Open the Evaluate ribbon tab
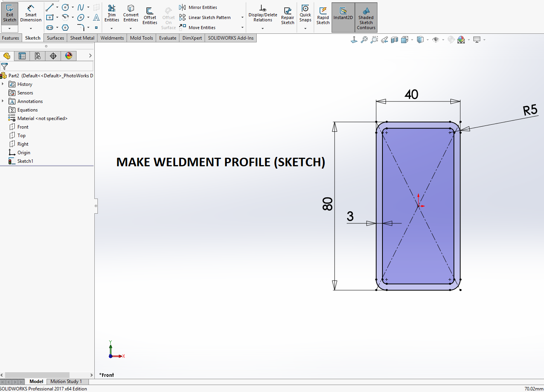Screen dimensions: 544x392 click(x=167, y=38)
